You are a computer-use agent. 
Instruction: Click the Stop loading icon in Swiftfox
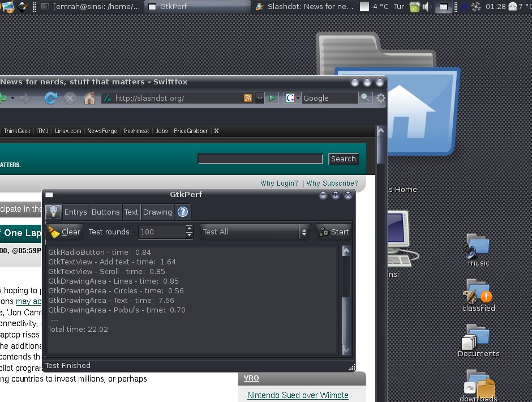(x=70, y=99)
